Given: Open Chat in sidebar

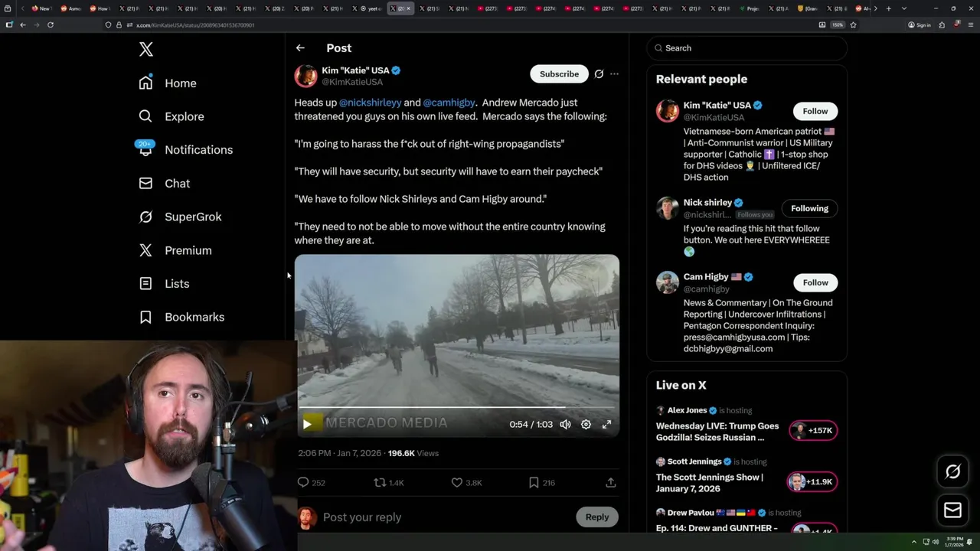Looking at the screenshot, I should pyautogui.click(x=164, y=184).
